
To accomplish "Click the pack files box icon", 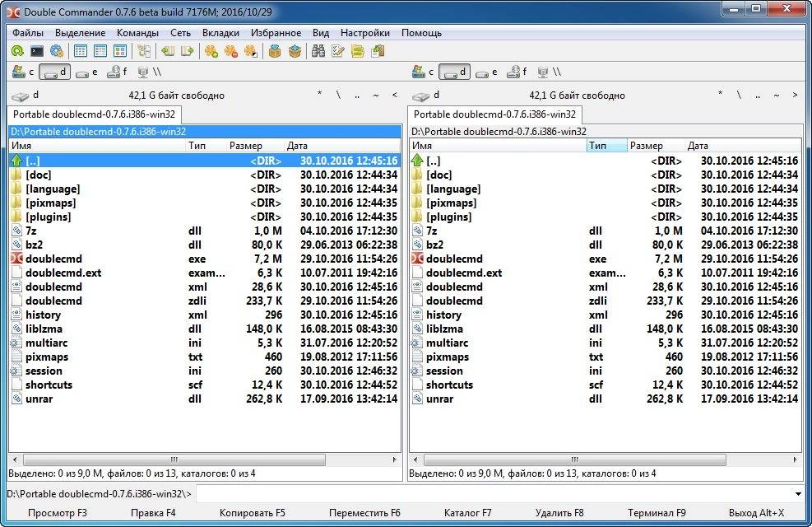I will [x=275, y=51].
